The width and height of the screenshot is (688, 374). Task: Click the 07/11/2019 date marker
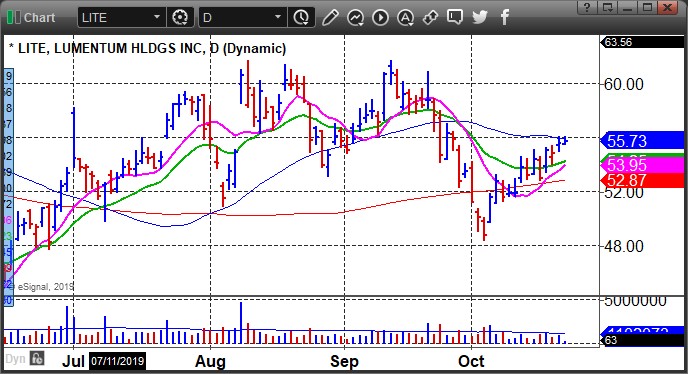click(118, 361)
